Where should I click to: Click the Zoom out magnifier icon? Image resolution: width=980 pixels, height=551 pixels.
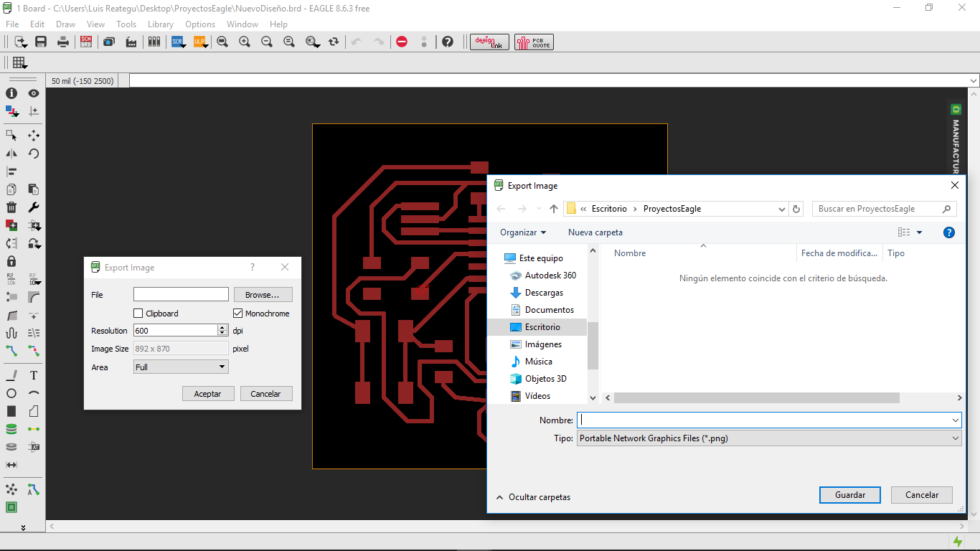(x=267, y=42)
